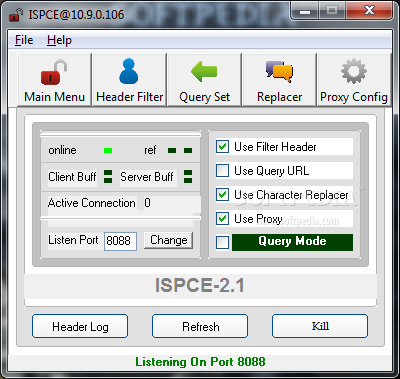Minimize the ISPCE window
This screenshot has width=400, height=379.
[x=305, y=12]
